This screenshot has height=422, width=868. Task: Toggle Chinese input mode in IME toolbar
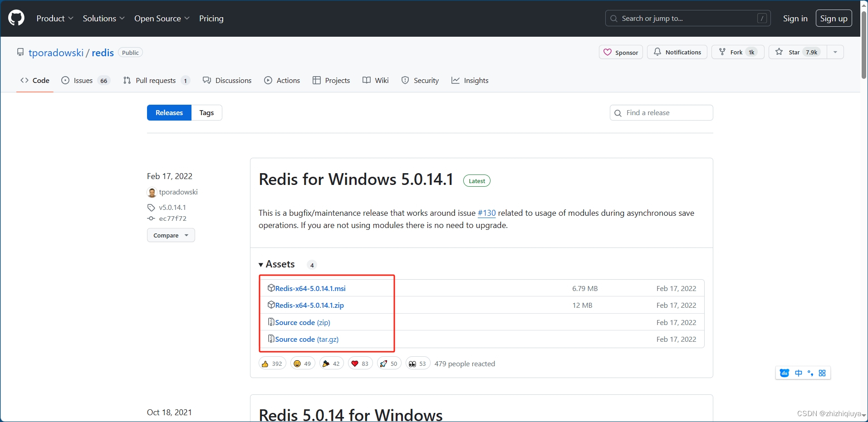[799, 373]
